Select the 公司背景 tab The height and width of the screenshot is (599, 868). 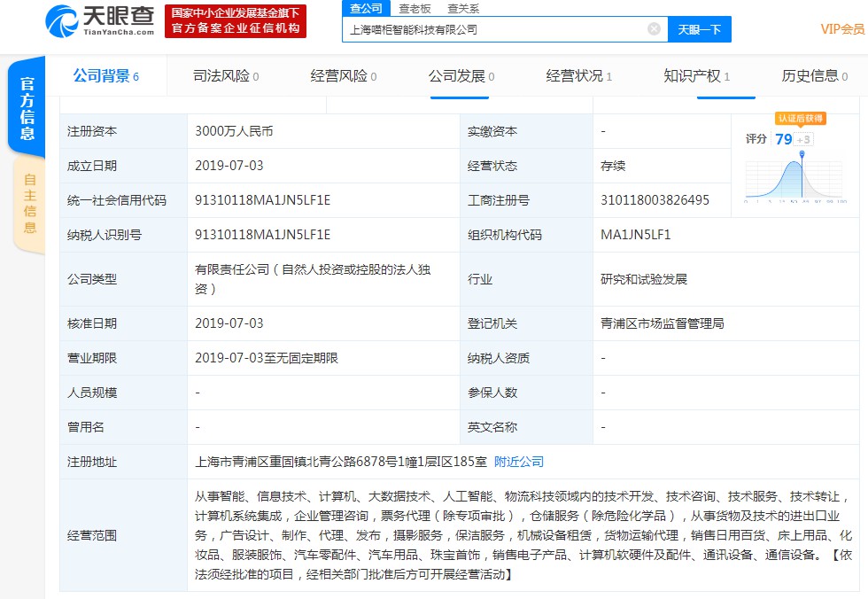point(105,76)
